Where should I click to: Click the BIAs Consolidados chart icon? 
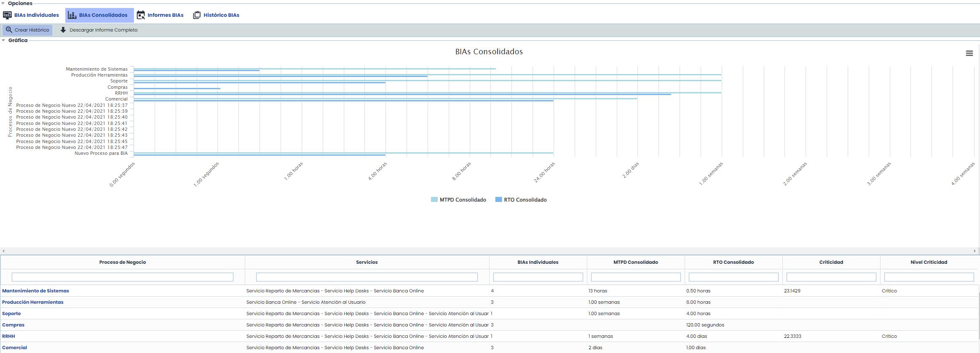pos(72,15)
